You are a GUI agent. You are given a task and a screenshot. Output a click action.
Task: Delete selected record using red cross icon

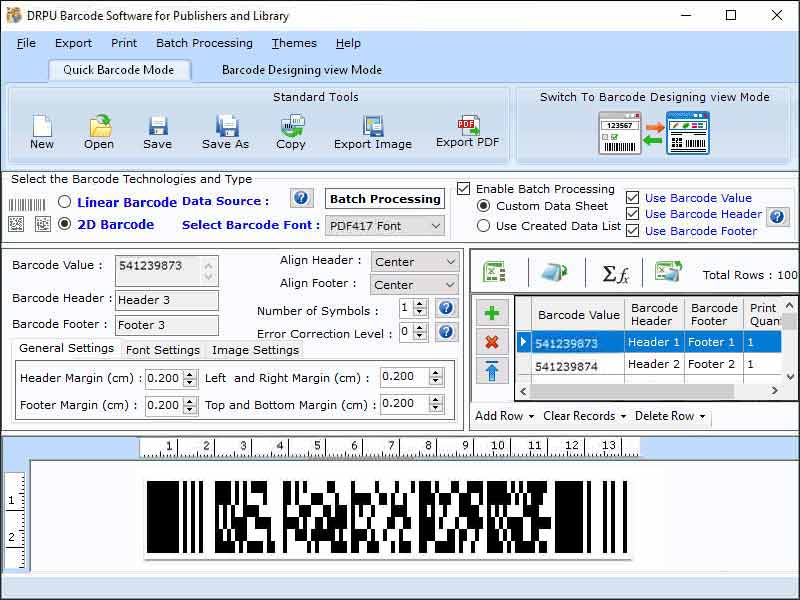tap(491, 342)
